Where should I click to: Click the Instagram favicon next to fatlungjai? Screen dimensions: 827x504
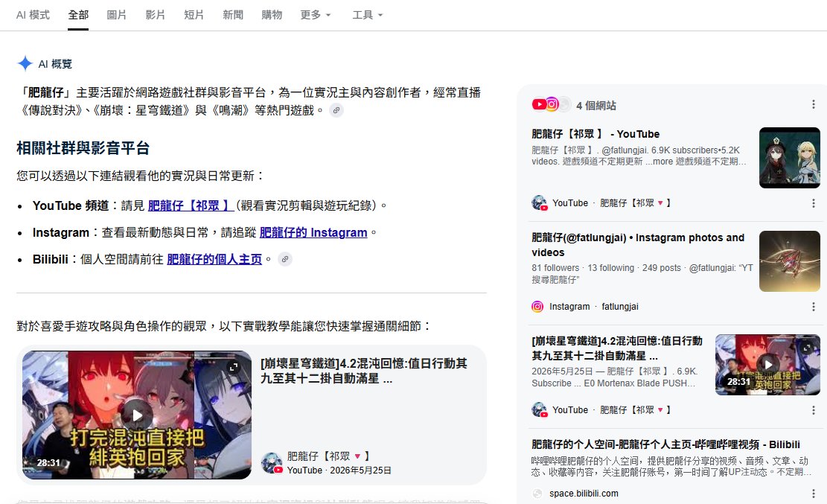537,307
